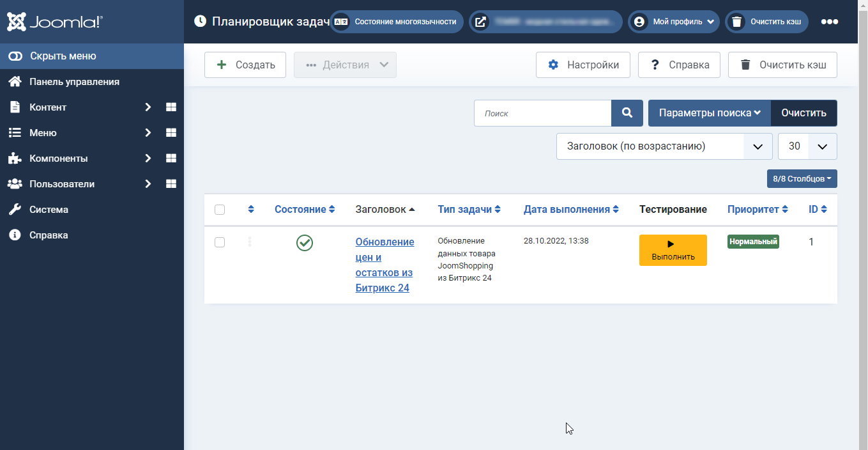Check the checkbox for the Битрикс 24 task
868x450 pixels.
click(220, 242)
